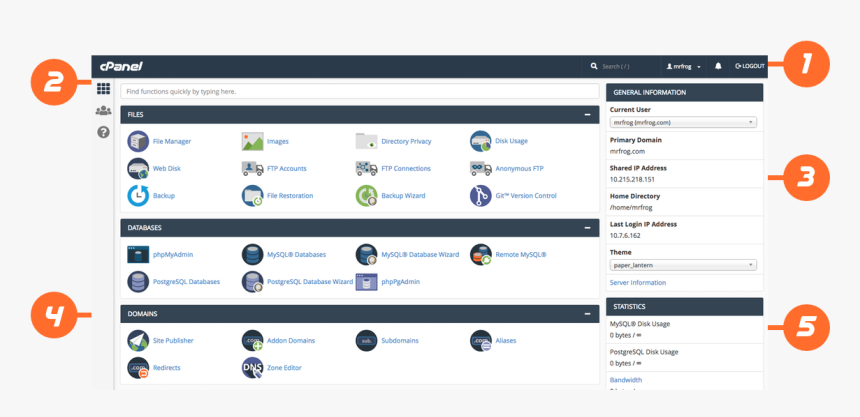This screenshot has width=860, height=417.
Task: Select the Last Login IP 10.7.6.162 text
Action: [x=625, y=235]
